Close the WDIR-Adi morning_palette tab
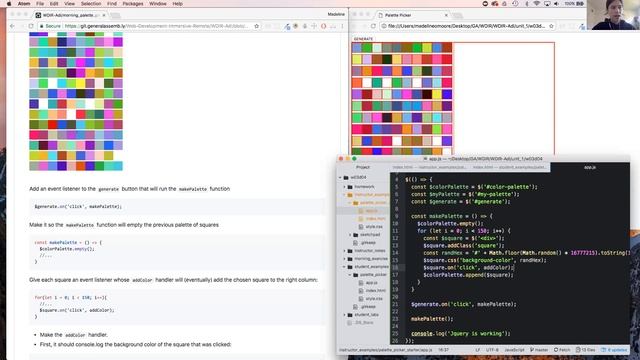 point(104,15)
